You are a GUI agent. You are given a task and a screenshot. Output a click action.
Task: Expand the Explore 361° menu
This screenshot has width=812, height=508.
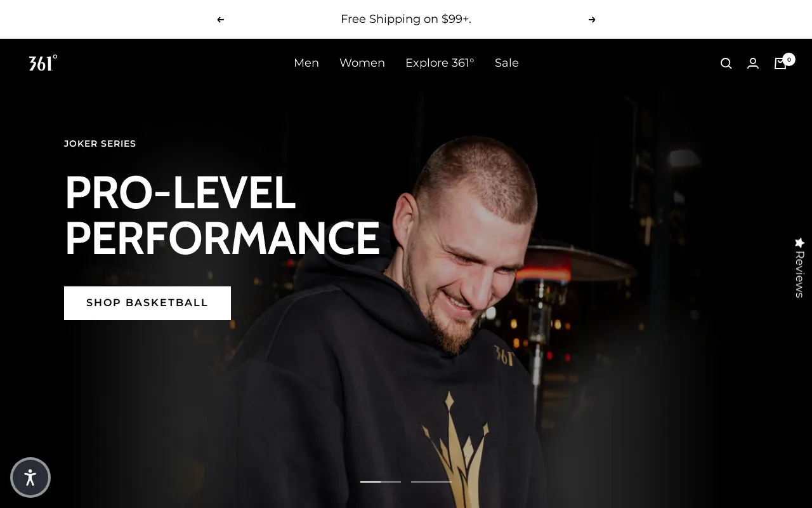(x=440, y=63)
